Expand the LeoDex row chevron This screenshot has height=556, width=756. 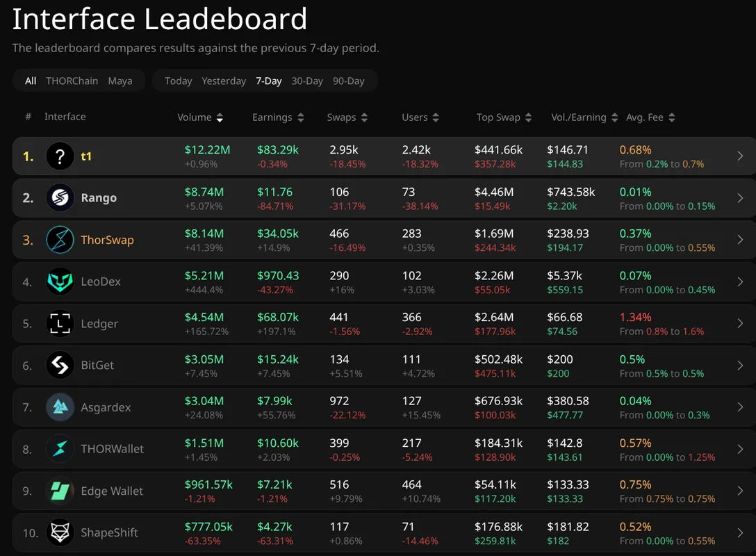pos(740,281)
